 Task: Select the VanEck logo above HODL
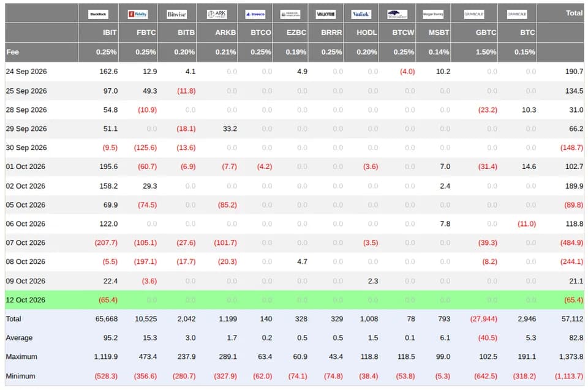pos(361,14)
